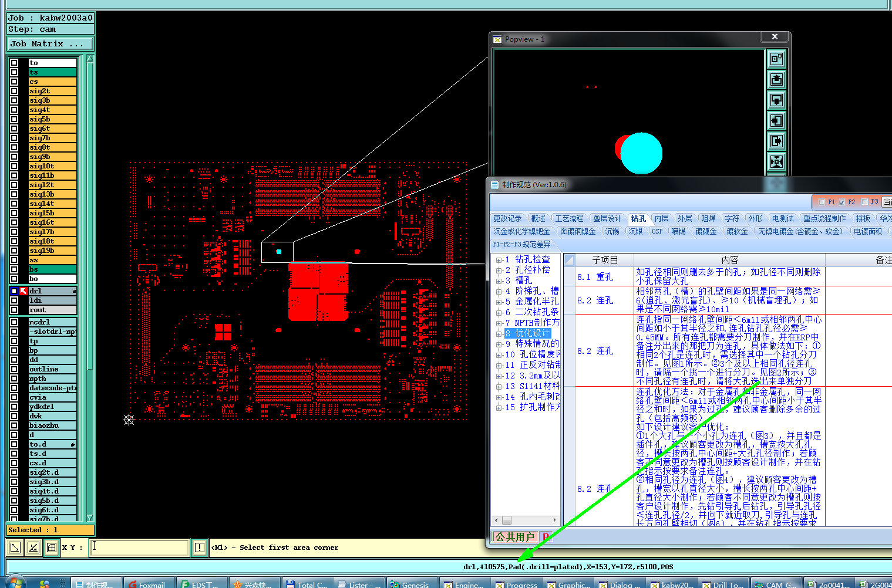Open the 沉金或化学镍钯金 tab
Viewport: 892px width, 588px height.
(522, 231)
